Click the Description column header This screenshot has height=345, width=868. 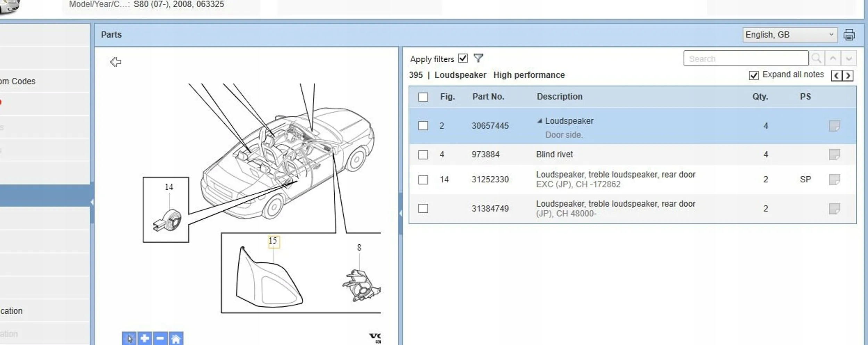560,97
